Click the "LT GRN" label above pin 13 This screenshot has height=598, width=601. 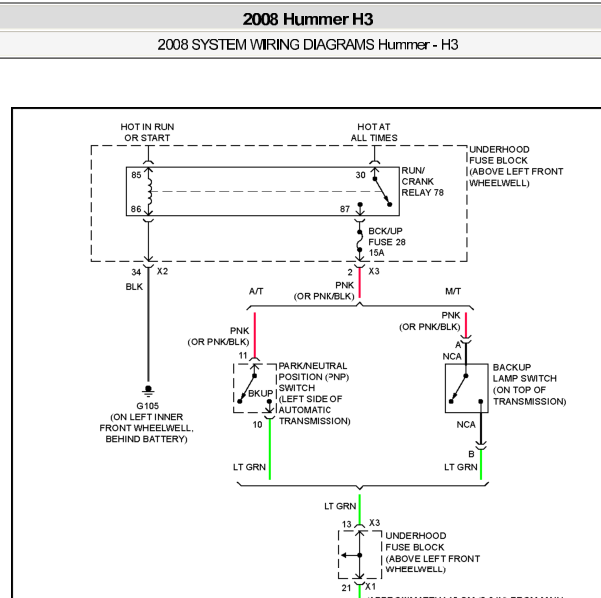click(340, 506)
